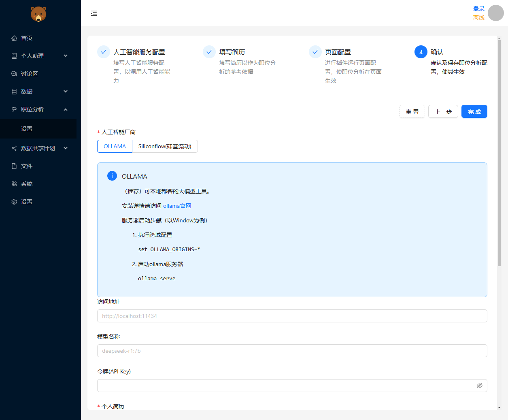508x420 pixels.
Task: Click the 个人助理 robot icon
Action: (x=14, y=56)
